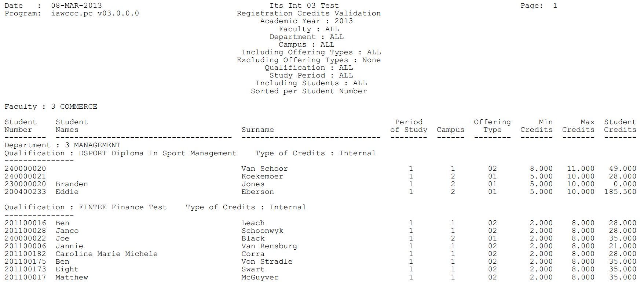This screenshot has width=644, height=282.
Task: Click the name Caroline Marie Michele
Action: click(x=106, y=254)
